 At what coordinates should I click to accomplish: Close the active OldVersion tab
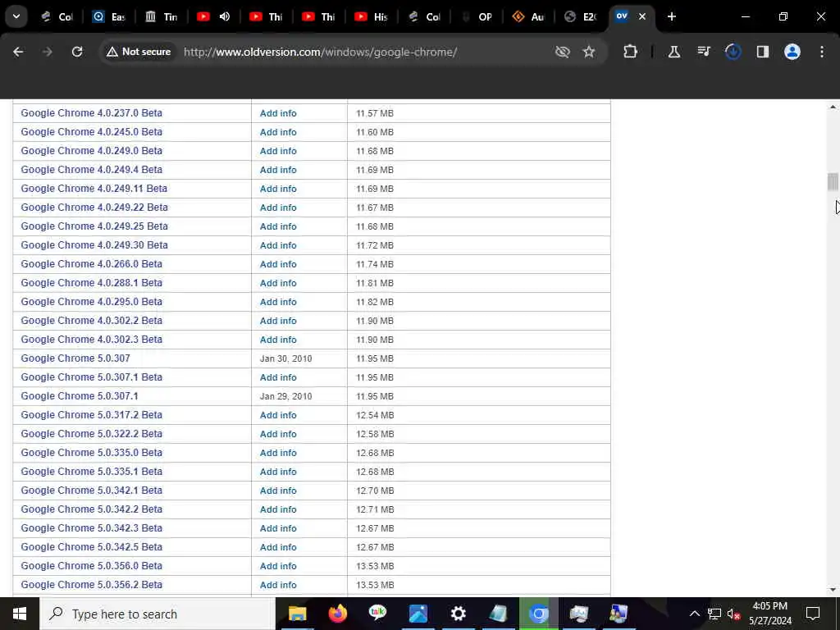[642, 16]
